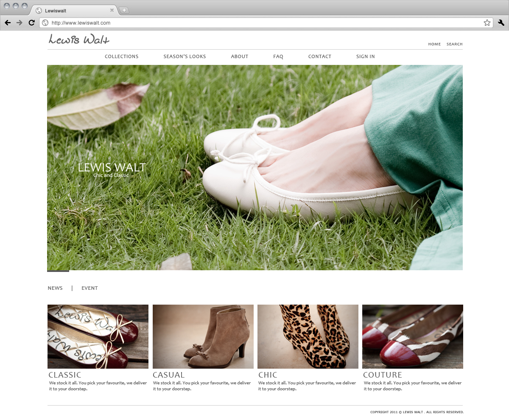This screenshot has height=420, width=509.
Task: Open the SEARCH link in the header
Action: pyautogui.click(x=454, y=44)
